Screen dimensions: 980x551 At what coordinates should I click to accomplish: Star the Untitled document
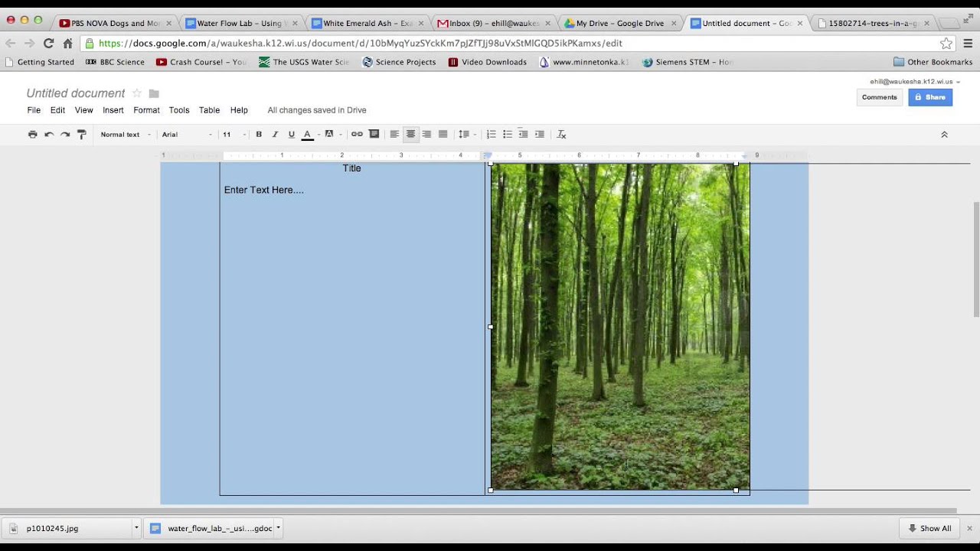point(137,93)
